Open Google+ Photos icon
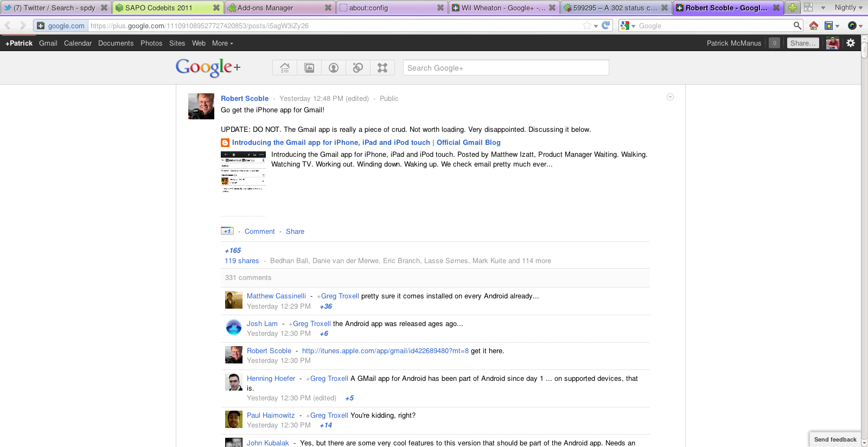This screenshot has width=868, height=447. click(x=309, y=68)
